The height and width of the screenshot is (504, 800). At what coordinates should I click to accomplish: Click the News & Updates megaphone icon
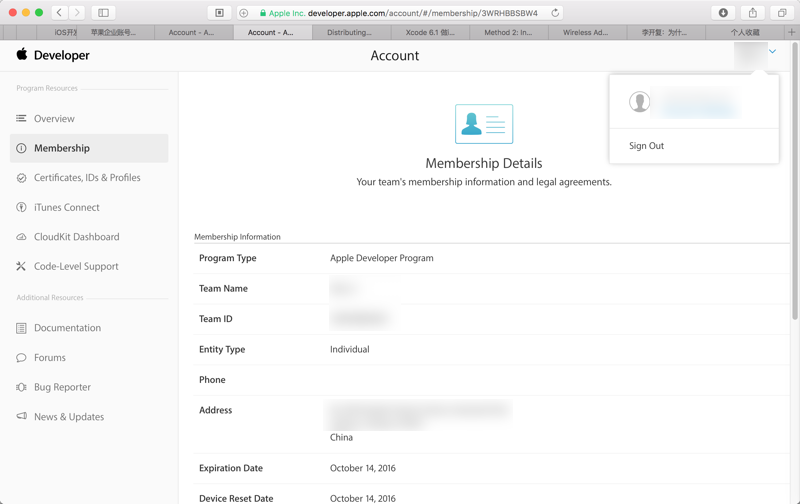(21, 416)
